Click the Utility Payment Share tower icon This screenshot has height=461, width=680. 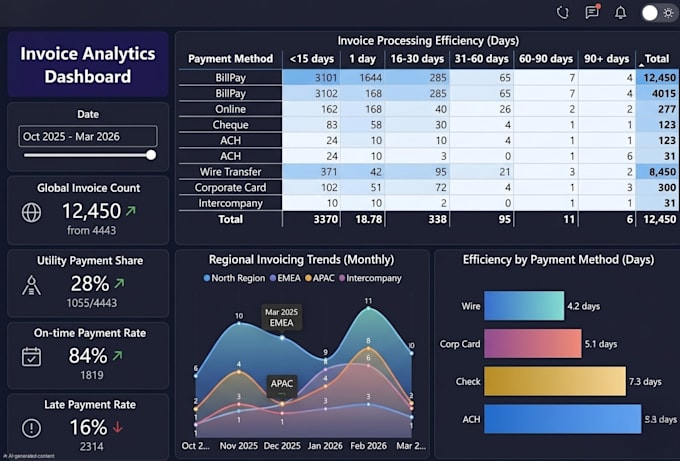pyautogui.click(x=31, y=285)
